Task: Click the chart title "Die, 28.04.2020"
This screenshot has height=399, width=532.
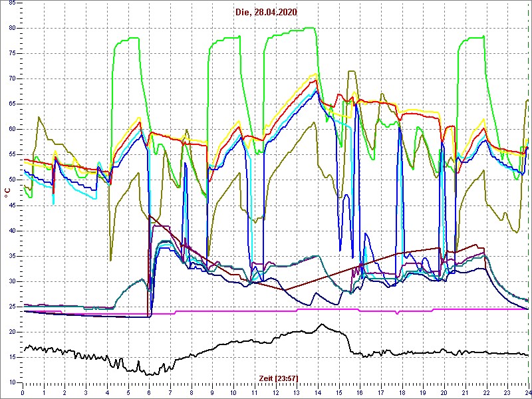Action: coord(266,13)
